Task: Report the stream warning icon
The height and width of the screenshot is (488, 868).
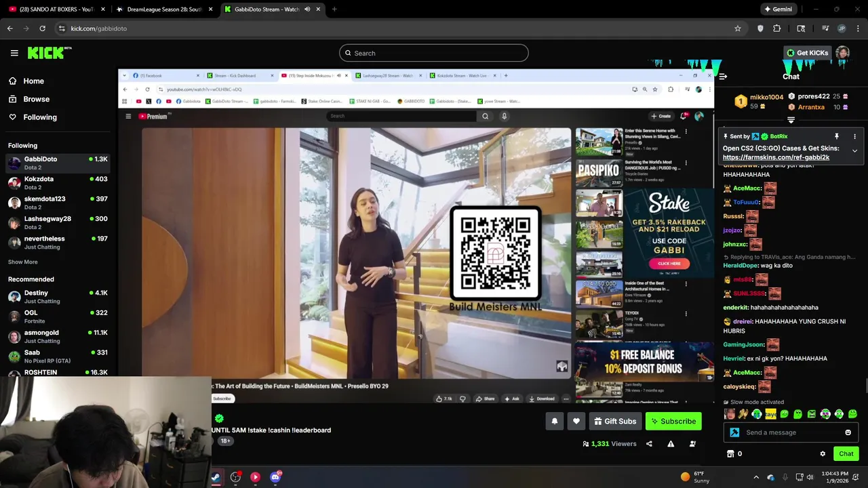Action: 671,444
